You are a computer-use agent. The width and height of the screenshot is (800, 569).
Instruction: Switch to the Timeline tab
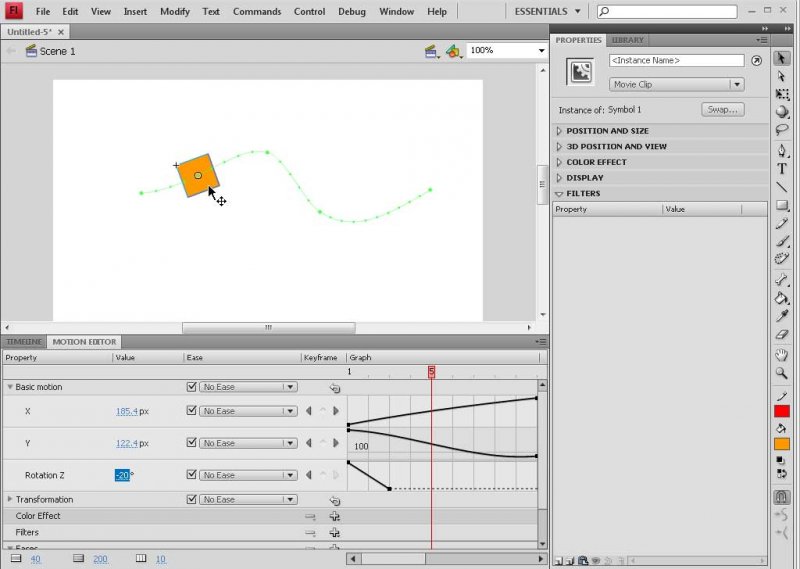point(24,342)
